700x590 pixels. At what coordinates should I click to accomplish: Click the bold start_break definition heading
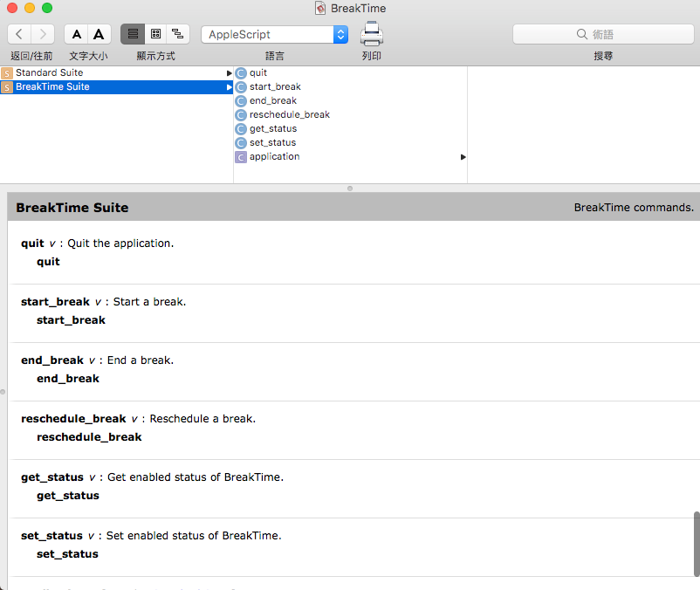point(55,302)
